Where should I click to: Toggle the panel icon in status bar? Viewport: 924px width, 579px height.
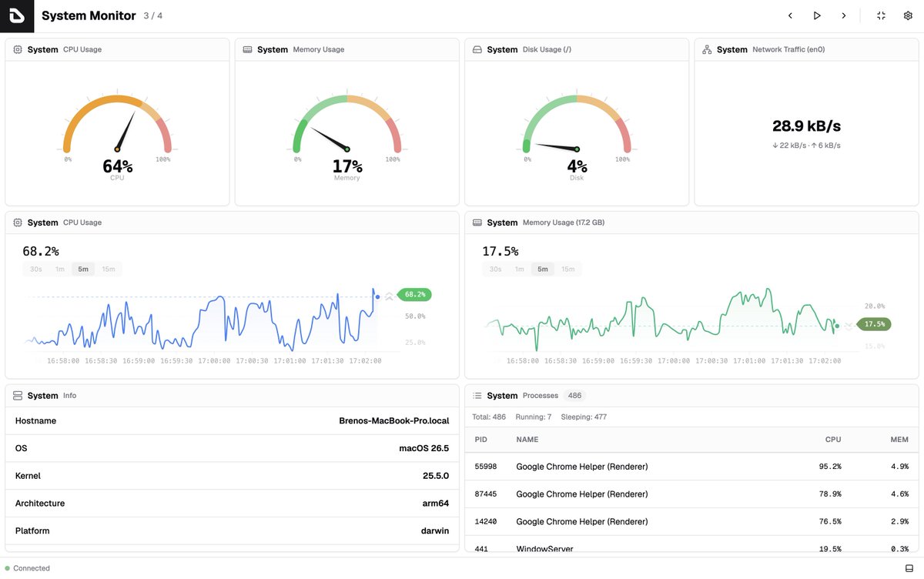(x=909, y=568)
